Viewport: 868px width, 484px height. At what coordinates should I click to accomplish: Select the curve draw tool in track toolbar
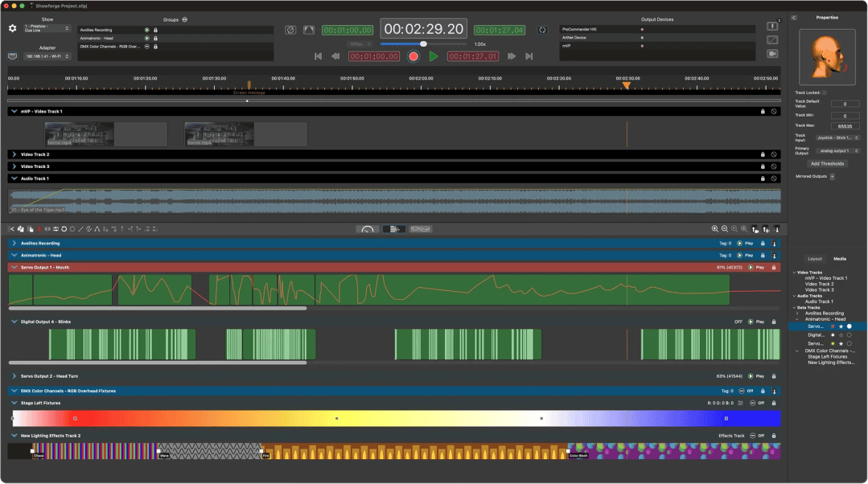click(x=88, y=229)
